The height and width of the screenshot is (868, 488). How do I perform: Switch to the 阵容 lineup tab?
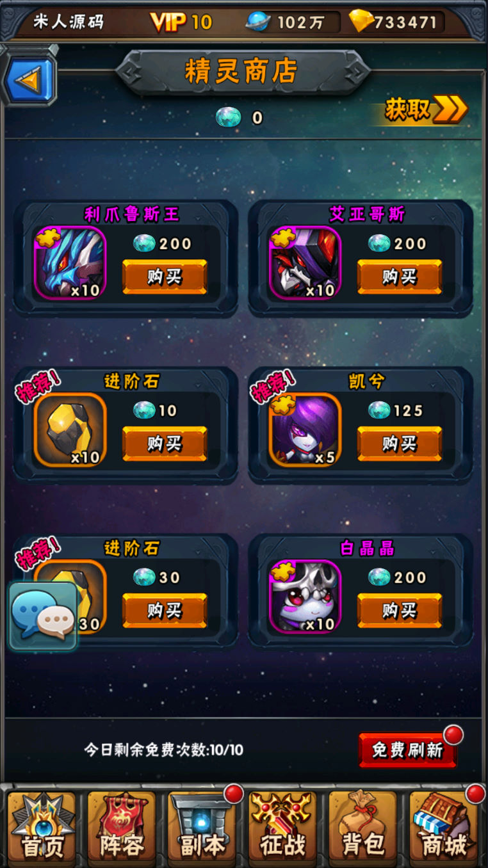click(x=122, y=825)
